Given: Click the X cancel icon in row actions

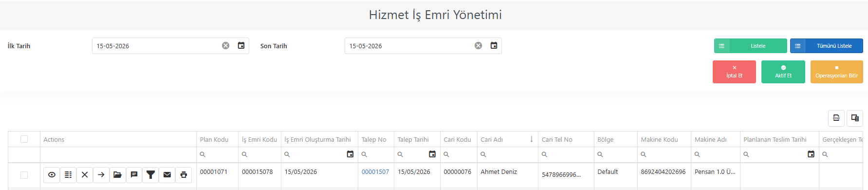Looking at the screenshot, I should pos(85,175).
